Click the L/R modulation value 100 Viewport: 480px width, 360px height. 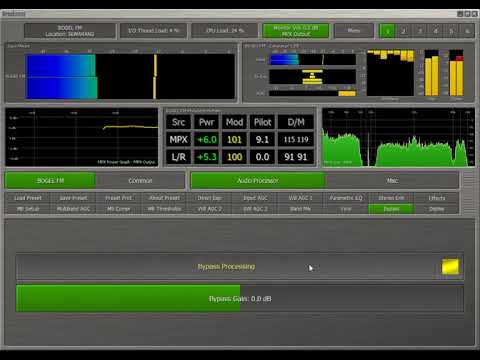click(234, 157)
